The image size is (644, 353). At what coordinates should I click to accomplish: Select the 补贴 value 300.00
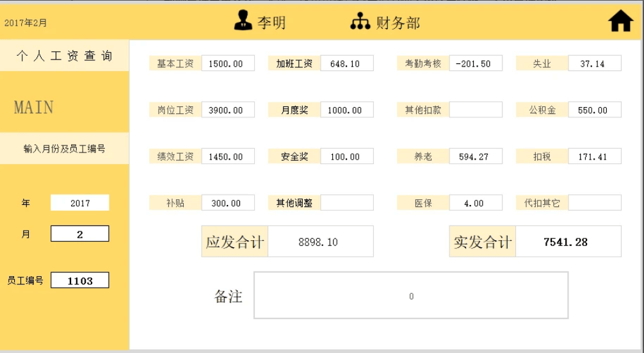tap(228, 202)
